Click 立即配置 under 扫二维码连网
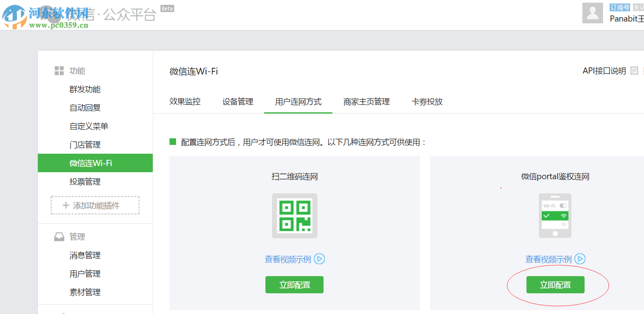 click(x=294, y=284)
